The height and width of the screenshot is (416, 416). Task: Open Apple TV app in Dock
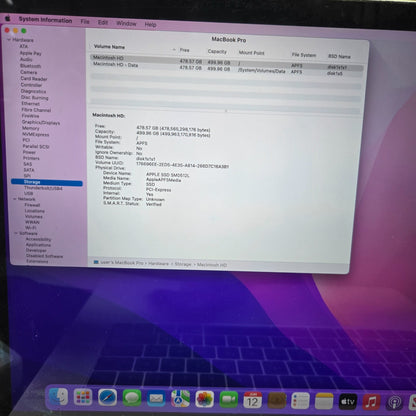tap(348, 402)
